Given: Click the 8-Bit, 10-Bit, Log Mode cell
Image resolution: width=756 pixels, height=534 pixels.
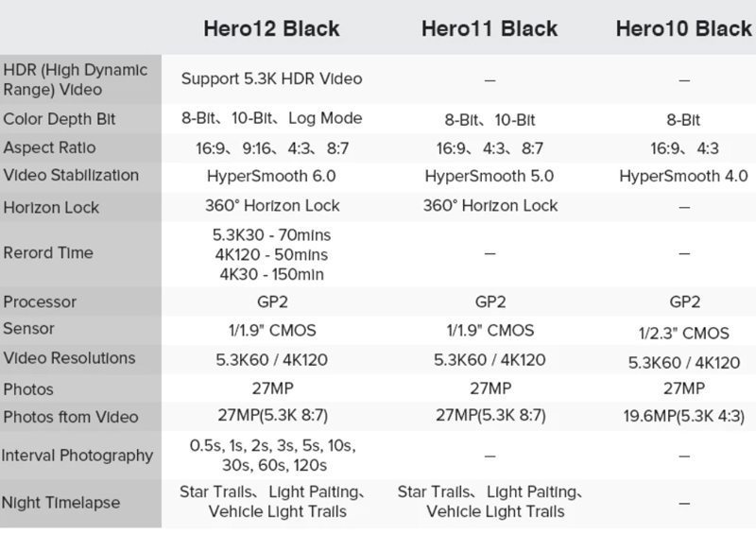Looking at the screenshot, I should [x=271, y=119].
